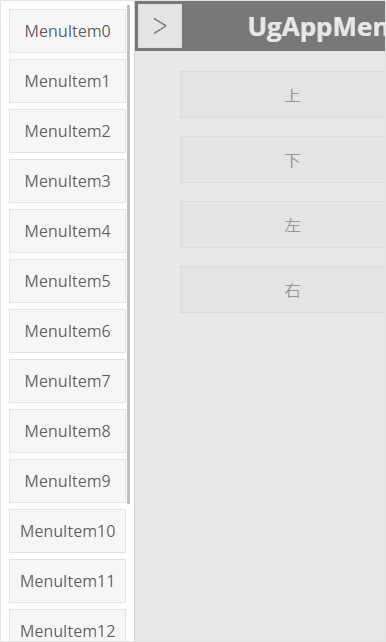Select MenuItem0 in the side menu
Viewport: 386px width, 642px height.
pos(68,31)
